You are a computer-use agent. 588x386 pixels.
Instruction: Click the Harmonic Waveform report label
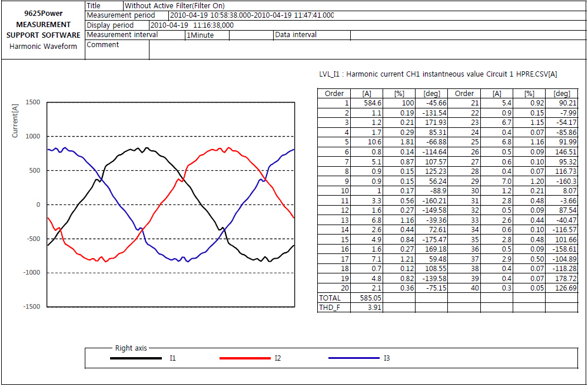point(44,47)
